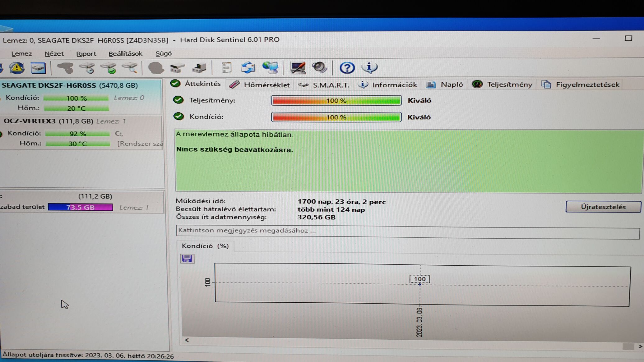Click the graph date label 2023.03.06
Image resolution: width=644 pixels, height=362 pixels.
(419, 322)
